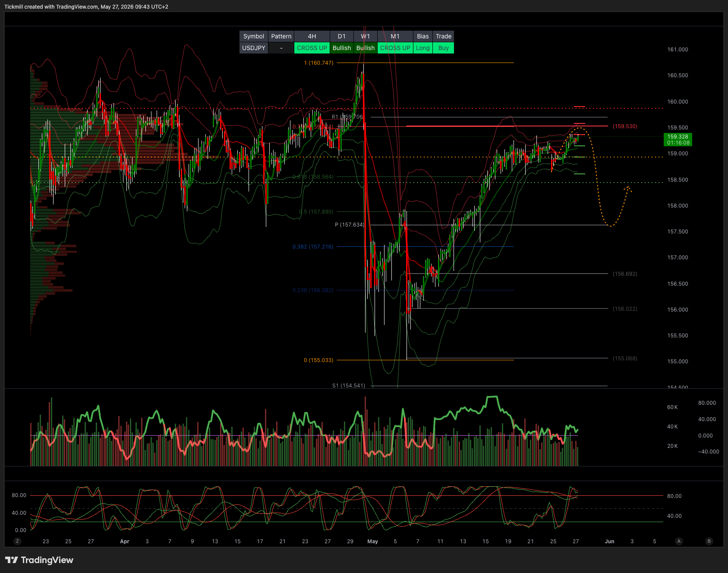The width and height of the screenshot is (728, 573).
Task: Select the 0.618 (158.564) Fibonacci label
Action: 313,177
